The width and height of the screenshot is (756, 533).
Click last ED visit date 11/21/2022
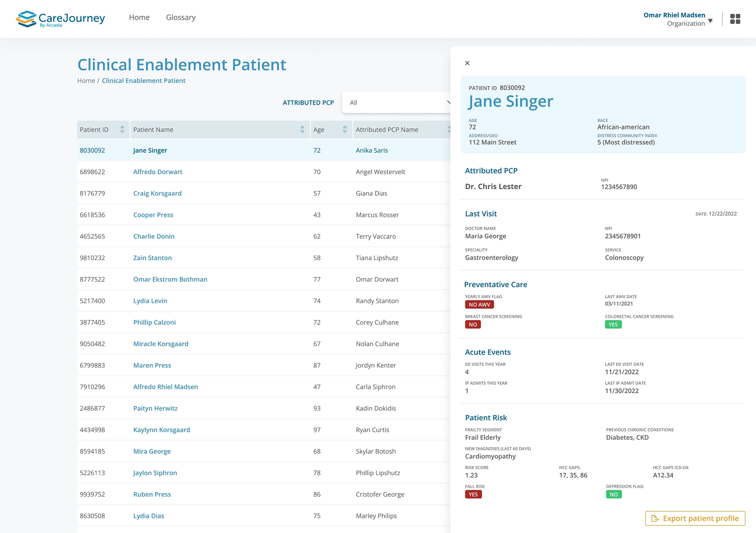click(x=622, y=372)
